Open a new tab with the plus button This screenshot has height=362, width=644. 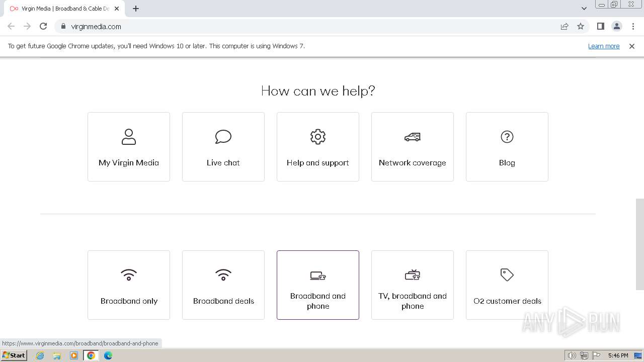pos(136,9)
